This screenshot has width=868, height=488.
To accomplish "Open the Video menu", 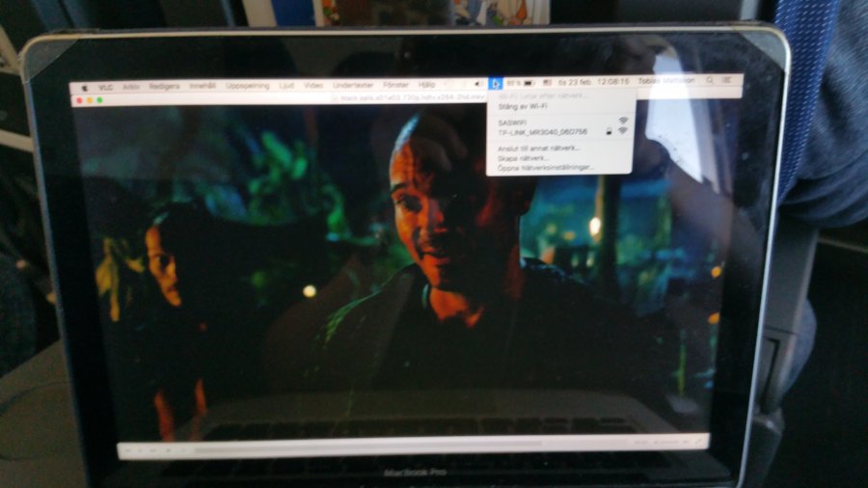I will pyautogui.click(x=313, y=85).
